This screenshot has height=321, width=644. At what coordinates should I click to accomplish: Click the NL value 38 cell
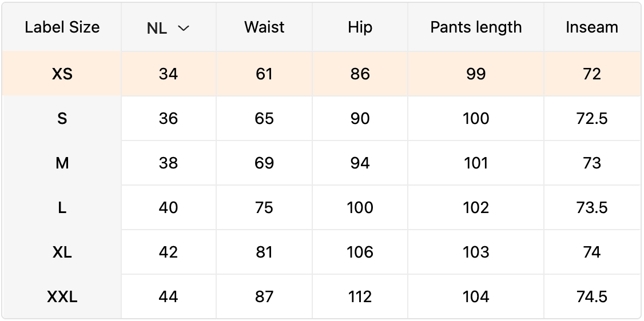(x=168, y=163)
